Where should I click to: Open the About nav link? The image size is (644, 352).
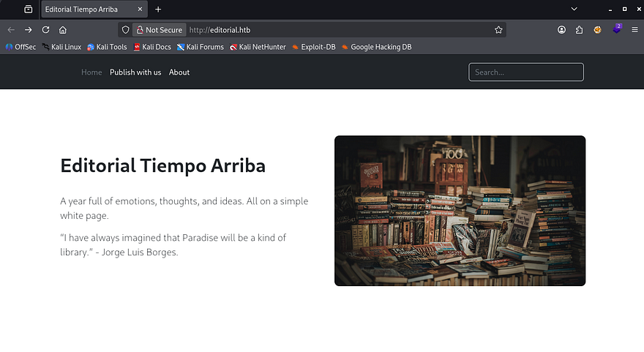coord(179,72)
